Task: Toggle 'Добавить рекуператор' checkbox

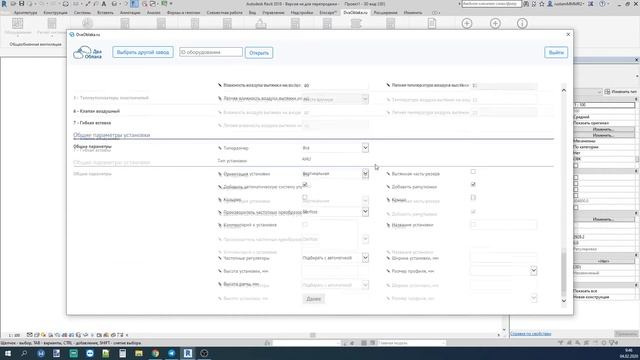Action: click(473, 184)
